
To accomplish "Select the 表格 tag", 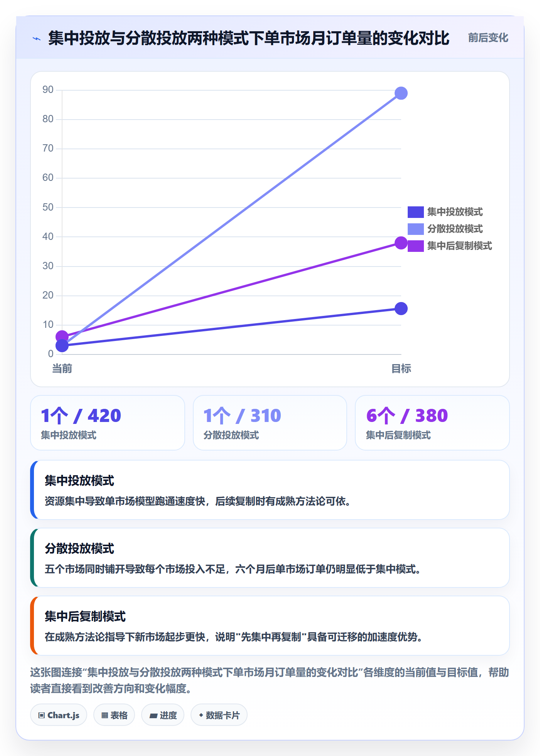I will [x=114, y=715].
